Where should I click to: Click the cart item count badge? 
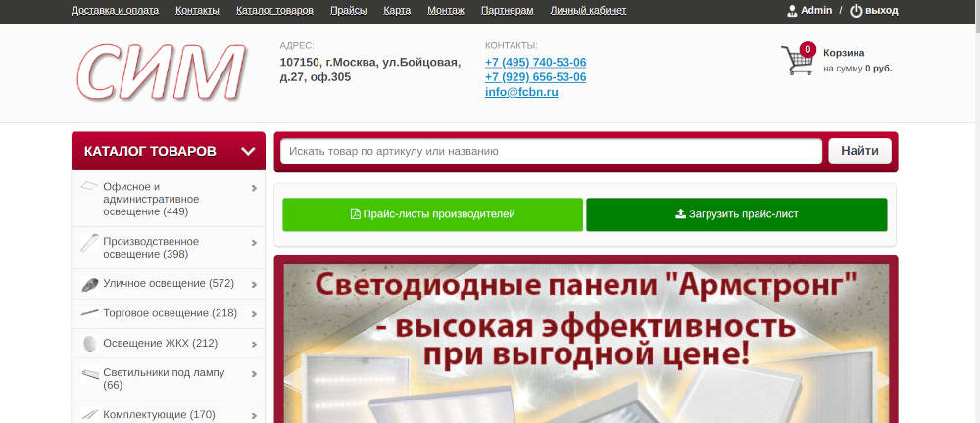808,49
